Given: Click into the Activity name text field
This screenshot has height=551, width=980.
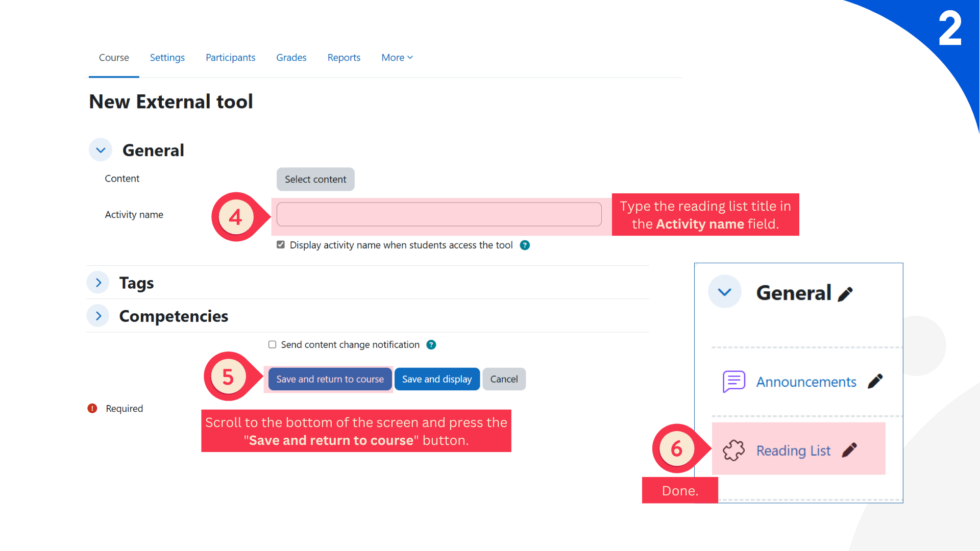Looking at the screenshot, I should click(x=439, y=215).
